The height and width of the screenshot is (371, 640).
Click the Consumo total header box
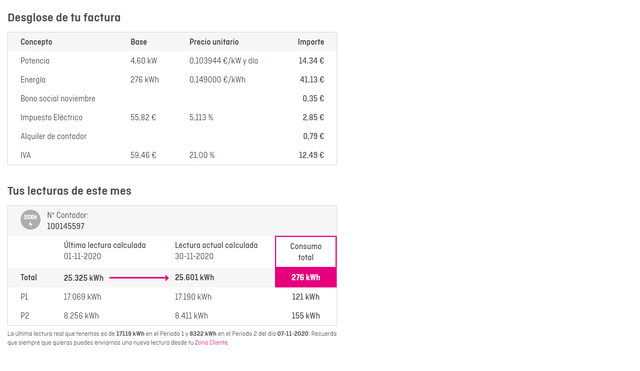coord(306,252)
